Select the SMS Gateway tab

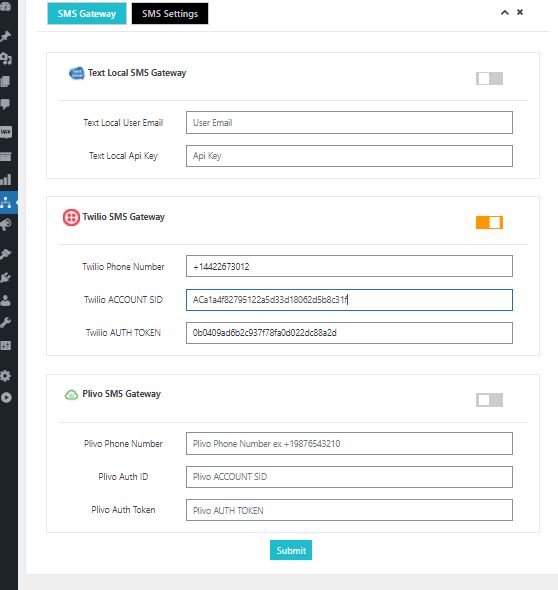click(x=87, y=14)
